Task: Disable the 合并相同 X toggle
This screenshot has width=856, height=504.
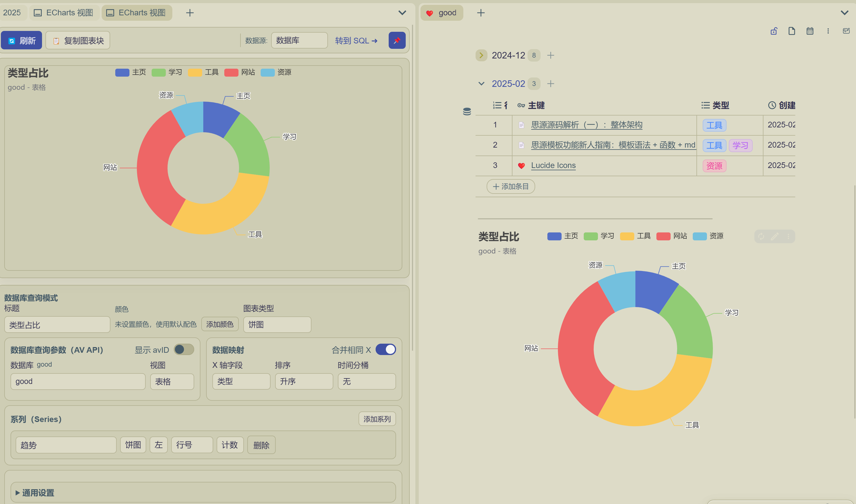Action: pos(386,349)
